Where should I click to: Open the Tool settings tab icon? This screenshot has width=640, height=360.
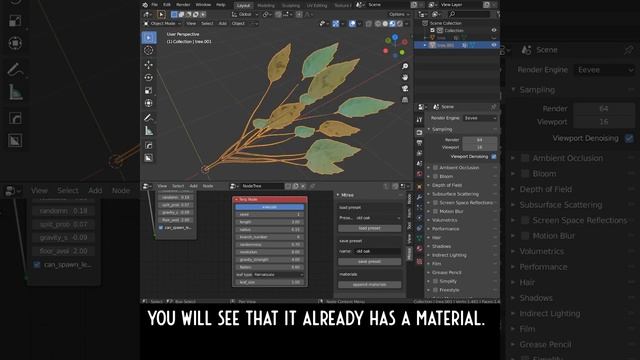coord(419,120)
